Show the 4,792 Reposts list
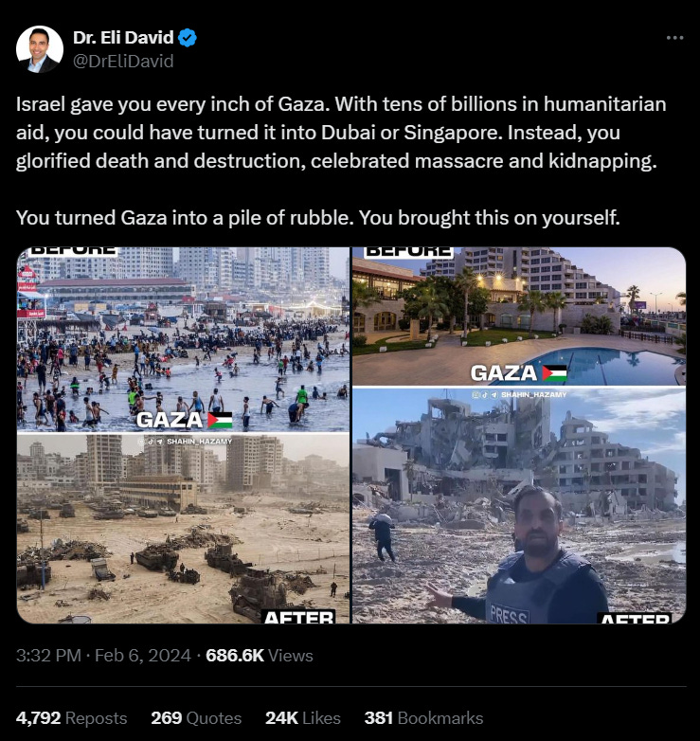The image size is (700, 741). click(x=71, y=718)
